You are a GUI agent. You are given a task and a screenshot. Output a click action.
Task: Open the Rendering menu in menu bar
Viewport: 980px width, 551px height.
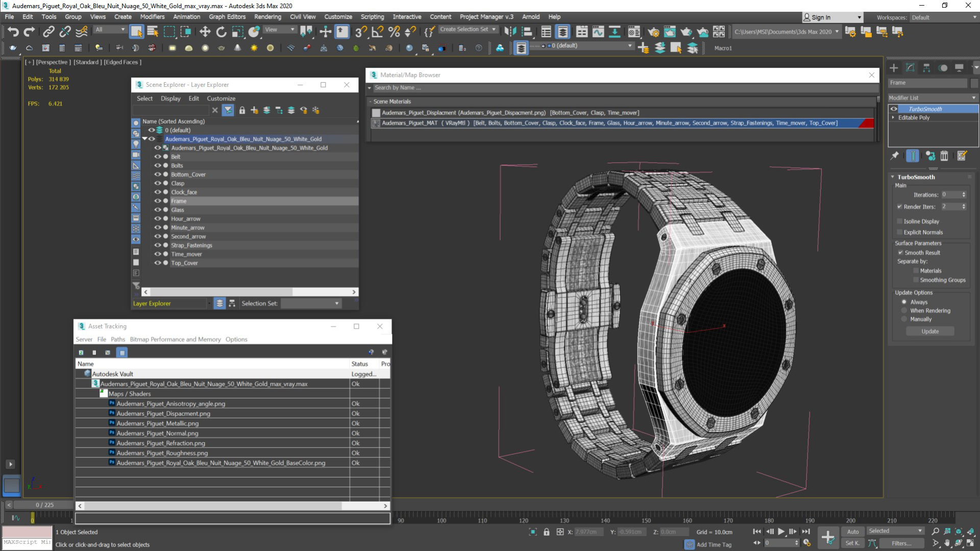274,17
